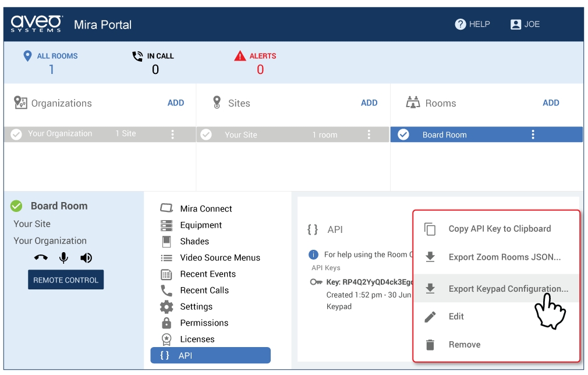Open the Board Room three-dot menu
Screen dimensions: 588x375
pyautogui.click(x=533, y=135)
